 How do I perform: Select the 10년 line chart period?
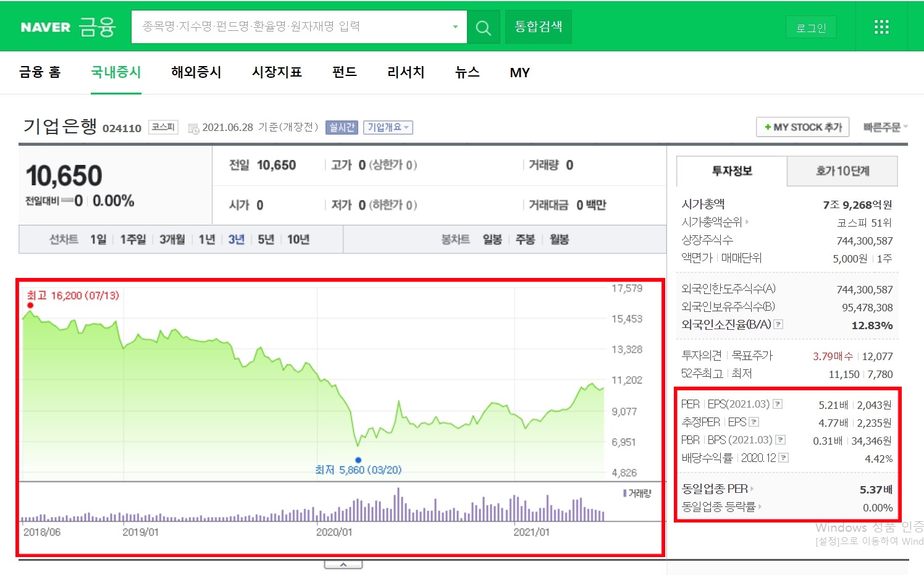pos(298,240)
